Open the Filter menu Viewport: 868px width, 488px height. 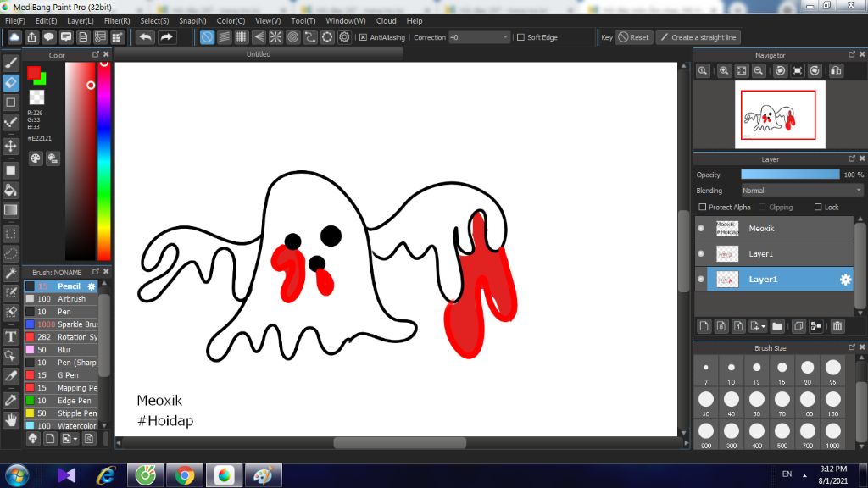click(x=117, y=21)
